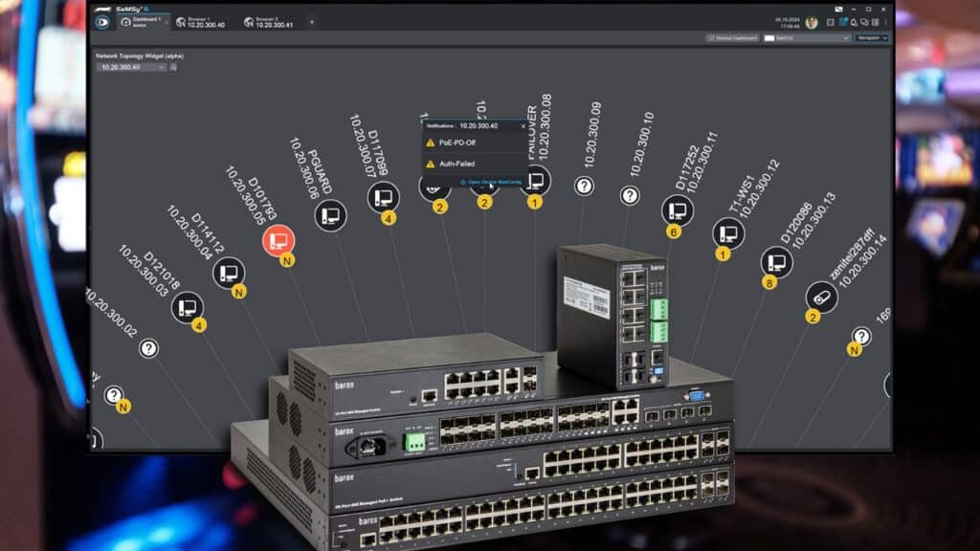Select the zenitel287dff intercom device icon

[820, 297]
